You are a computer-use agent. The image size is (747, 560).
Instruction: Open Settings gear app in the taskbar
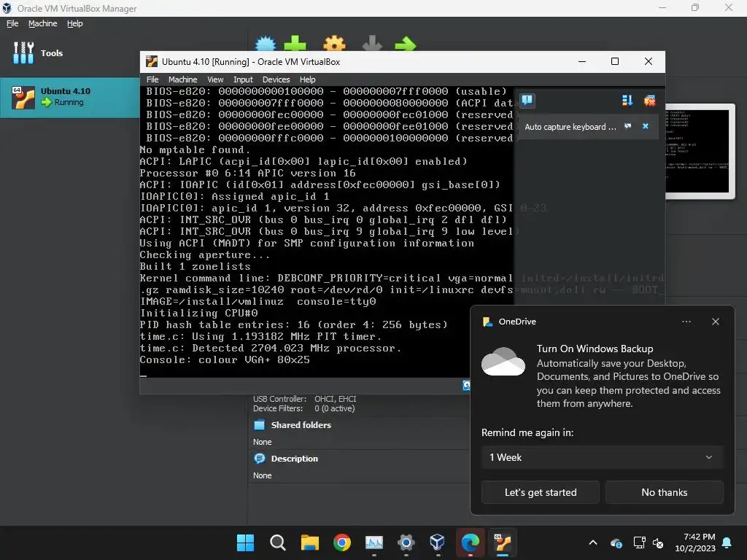[406, 542]
